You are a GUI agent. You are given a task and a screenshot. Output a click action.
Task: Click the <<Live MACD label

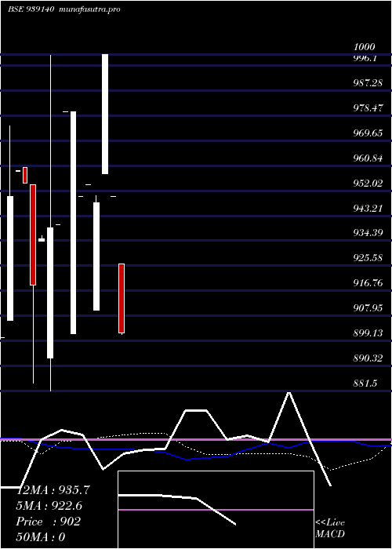(x=330, y=529)
